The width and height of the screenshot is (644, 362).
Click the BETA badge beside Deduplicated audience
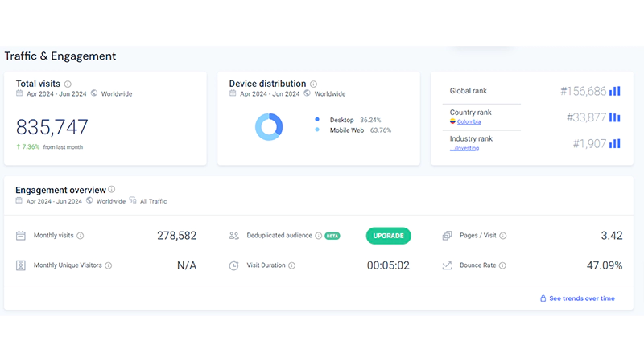(332, 236)
